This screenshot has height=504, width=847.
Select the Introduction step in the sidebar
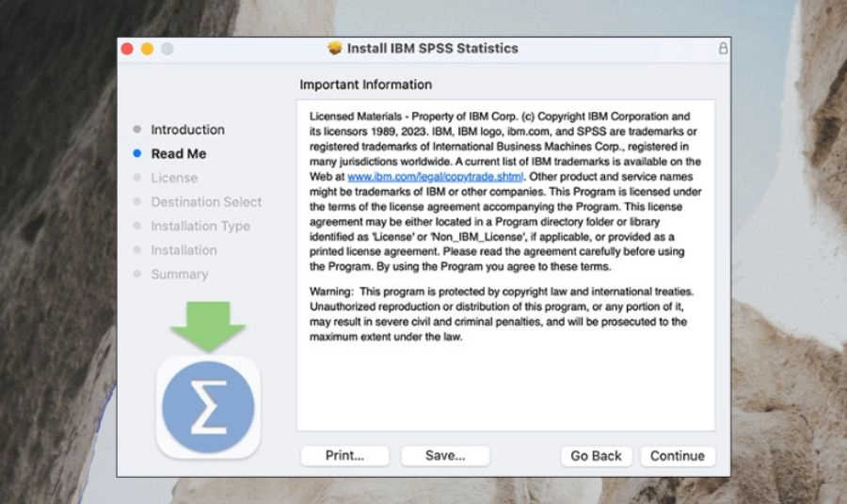coord(187,130)
